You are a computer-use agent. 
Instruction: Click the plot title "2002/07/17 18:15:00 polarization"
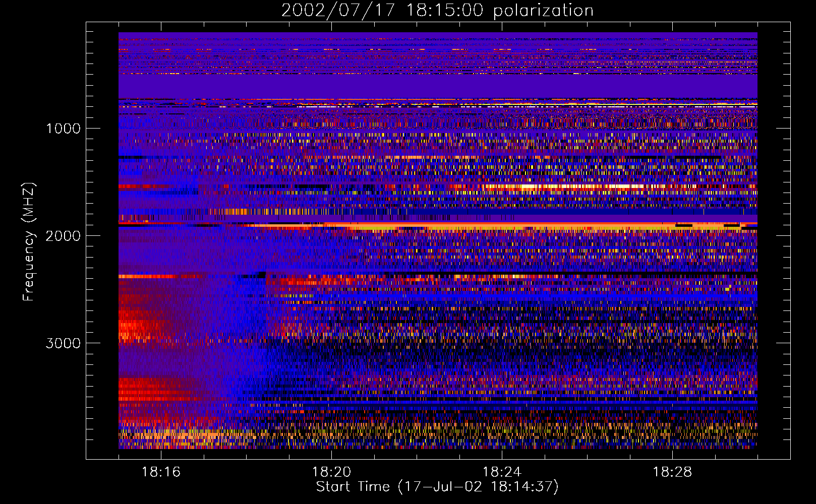click(437, 10)
